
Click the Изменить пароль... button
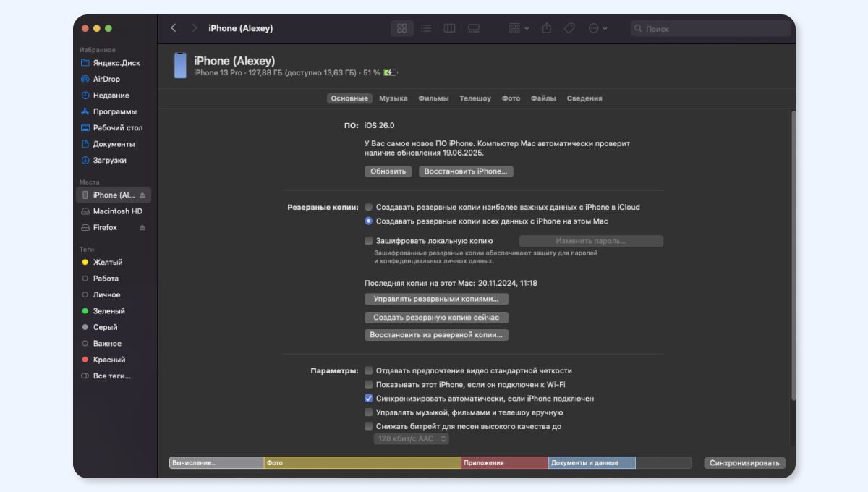(591, 241)
